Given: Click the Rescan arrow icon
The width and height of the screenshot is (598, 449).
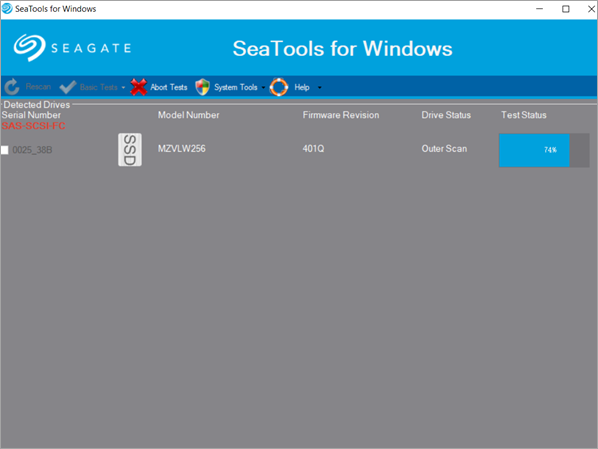Looking at the screenshot, I should coord(12,87).
